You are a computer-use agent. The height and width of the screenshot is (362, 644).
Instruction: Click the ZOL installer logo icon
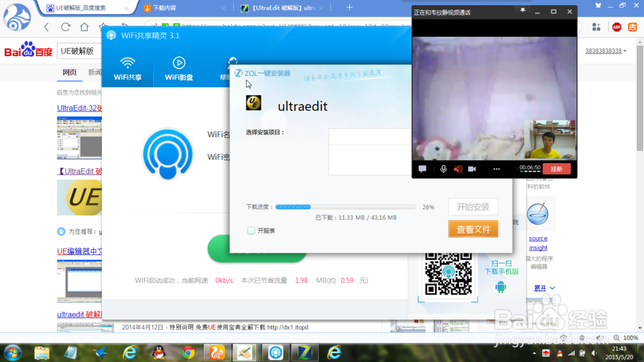click(238, 73)
